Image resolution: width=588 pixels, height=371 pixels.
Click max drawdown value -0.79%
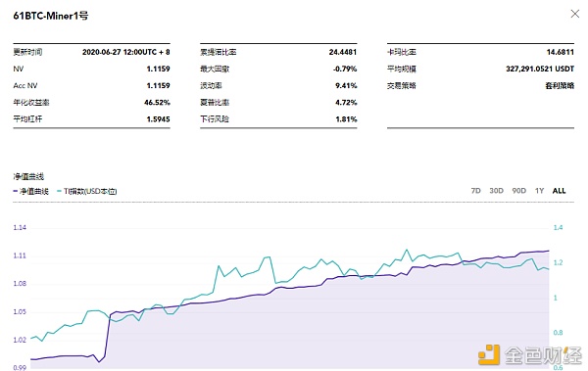click(345, 69)
